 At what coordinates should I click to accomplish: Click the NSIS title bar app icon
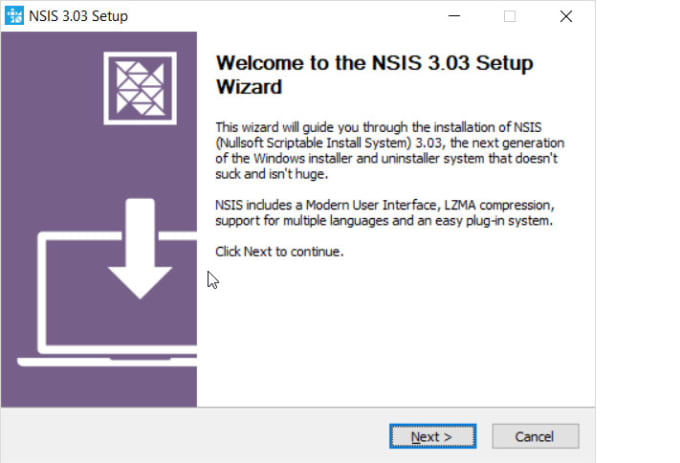14,16
